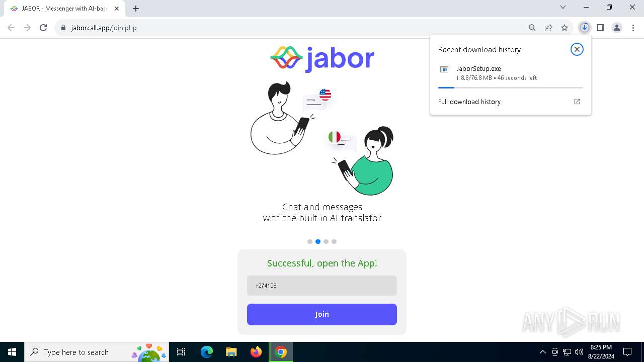
Task: Toggle Chrome side panel icon
Action: 600,28
